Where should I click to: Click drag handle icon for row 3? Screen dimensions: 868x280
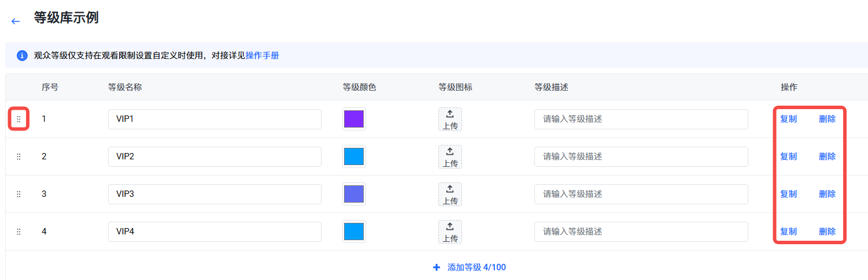click(x=19, y=194)
